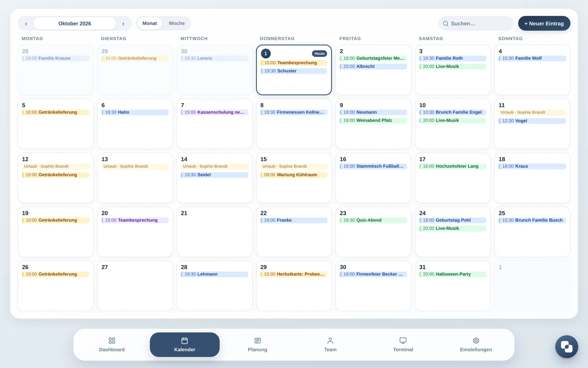This screenshot has height=368, width=588.
Task: Open 19:30 Lehmann reservation
Action: tap(215, 274)
